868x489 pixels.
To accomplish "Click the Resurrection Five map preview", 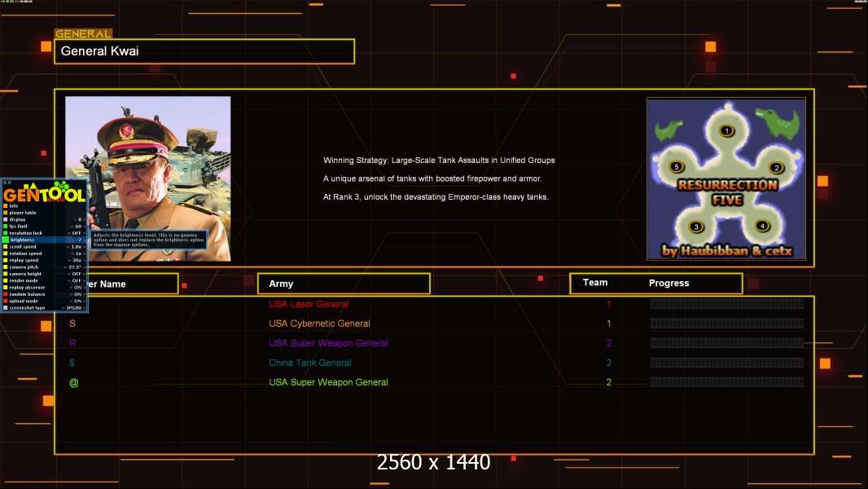I will tap(726, 178).
